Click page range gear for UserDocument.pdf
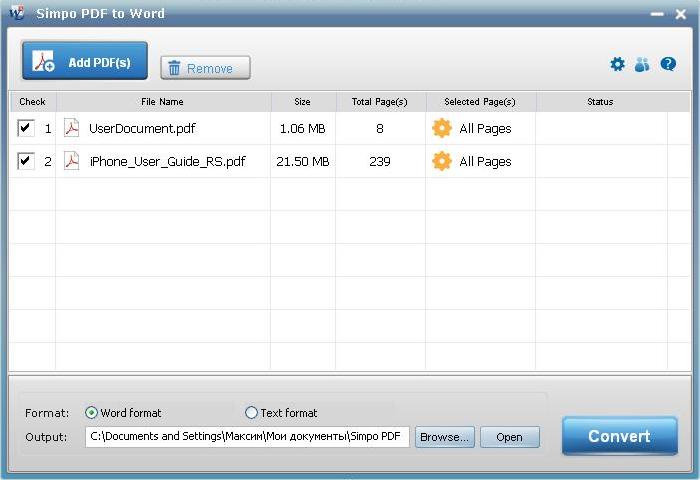 [441, 128]
